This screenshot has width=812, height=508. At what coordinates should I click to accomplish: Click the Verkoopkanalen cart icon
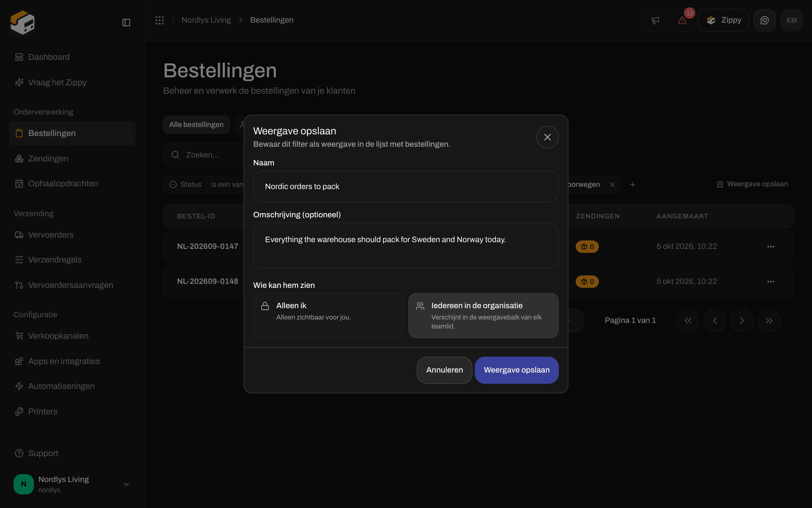pos(19,336)
